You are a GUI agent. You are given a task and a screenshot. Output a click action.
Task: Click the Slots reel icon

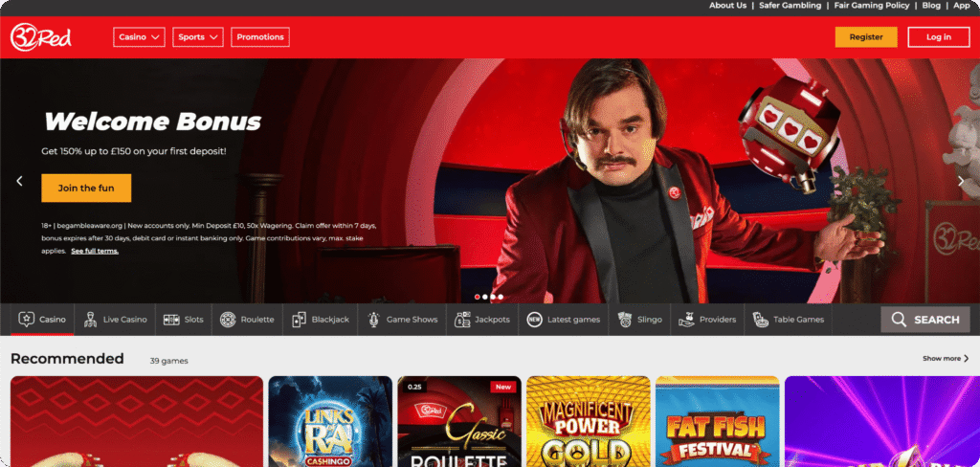171,320
